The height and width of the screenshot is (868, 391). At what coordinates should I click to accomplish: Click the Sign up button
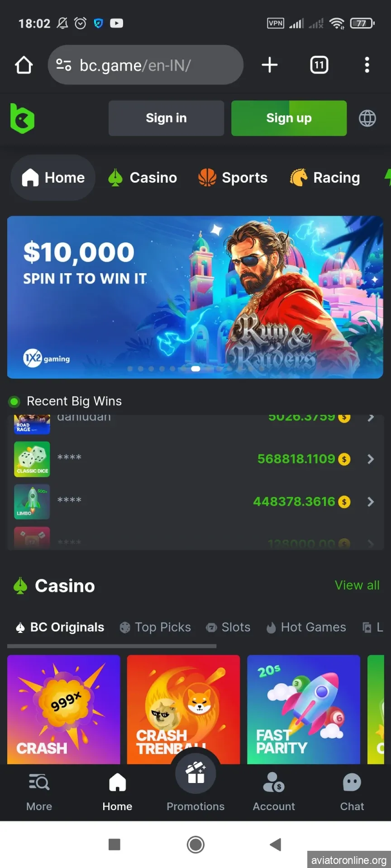[289, 118]
